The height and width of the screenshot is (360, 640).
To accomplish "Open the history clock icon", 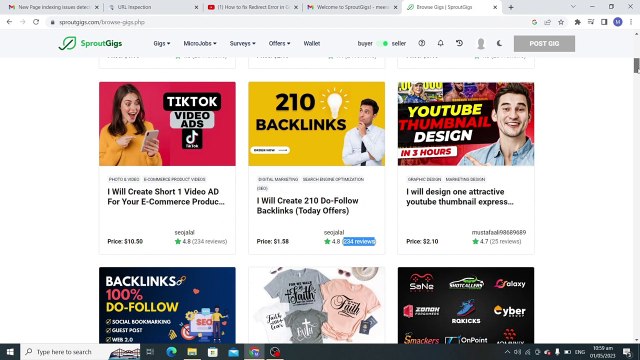I will 459,43.
